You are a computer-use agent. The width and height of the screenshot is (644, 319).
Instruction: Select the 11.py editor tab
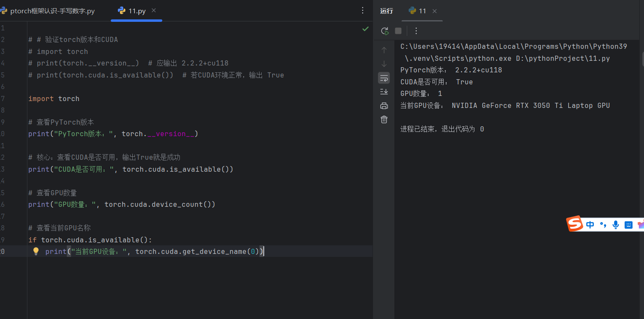(136, 11)
